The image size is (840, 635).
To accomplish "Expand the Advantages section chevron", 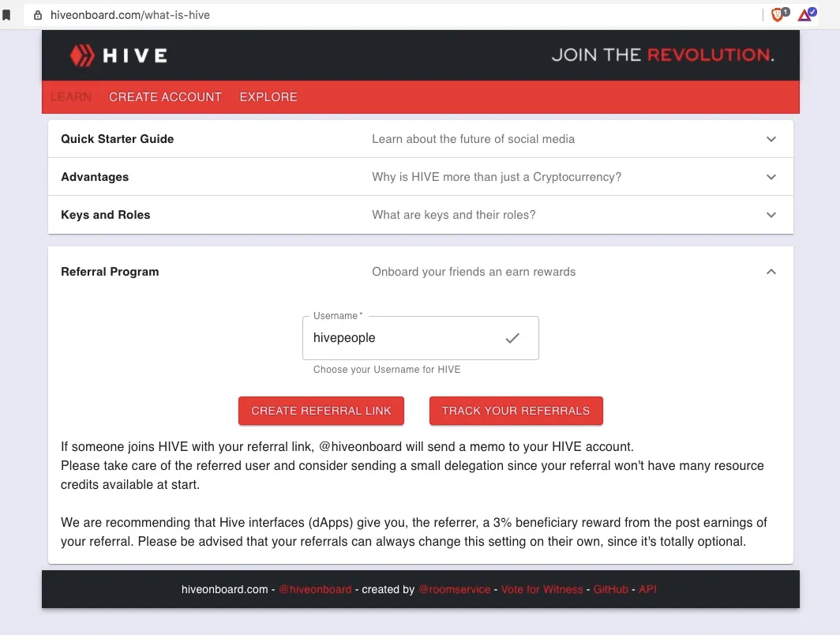I will click(771, 177).
